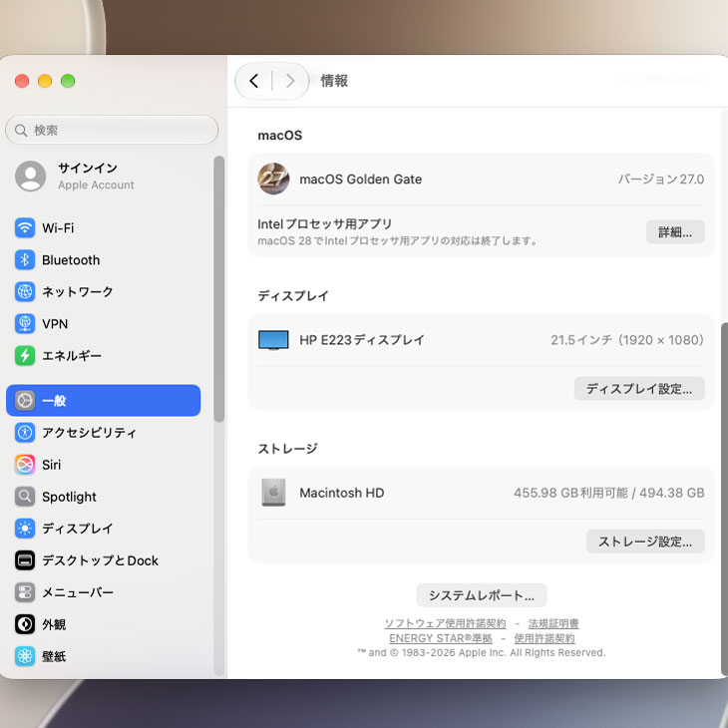Focus the 検索 search field

[x=112, y=130]
